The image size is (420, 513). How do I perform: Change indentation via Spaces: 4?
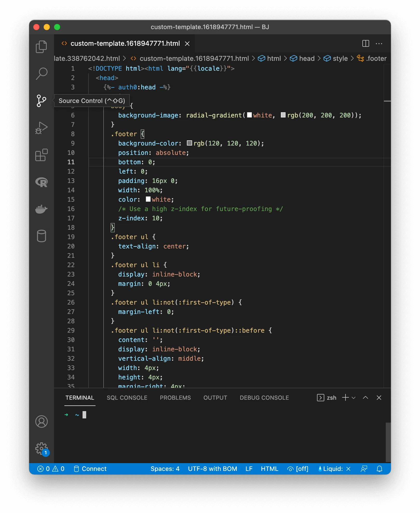165,469
